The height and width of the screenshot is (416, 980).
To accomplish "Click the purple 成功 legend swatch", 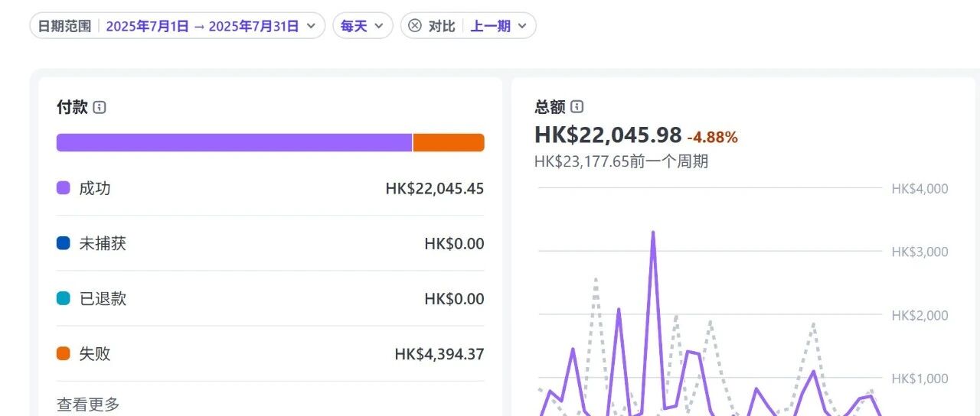I will point(64,188).
